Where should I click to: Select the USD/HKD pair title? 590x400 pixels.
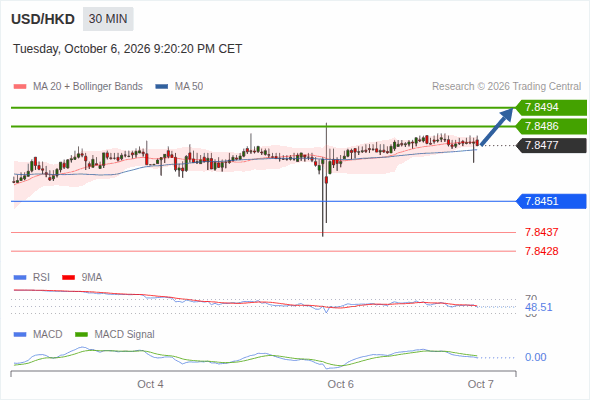pos(43,19)
